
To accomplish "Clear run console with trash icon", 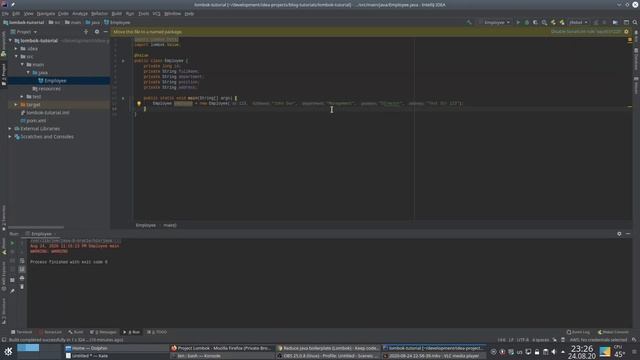I will coord(22,287).
